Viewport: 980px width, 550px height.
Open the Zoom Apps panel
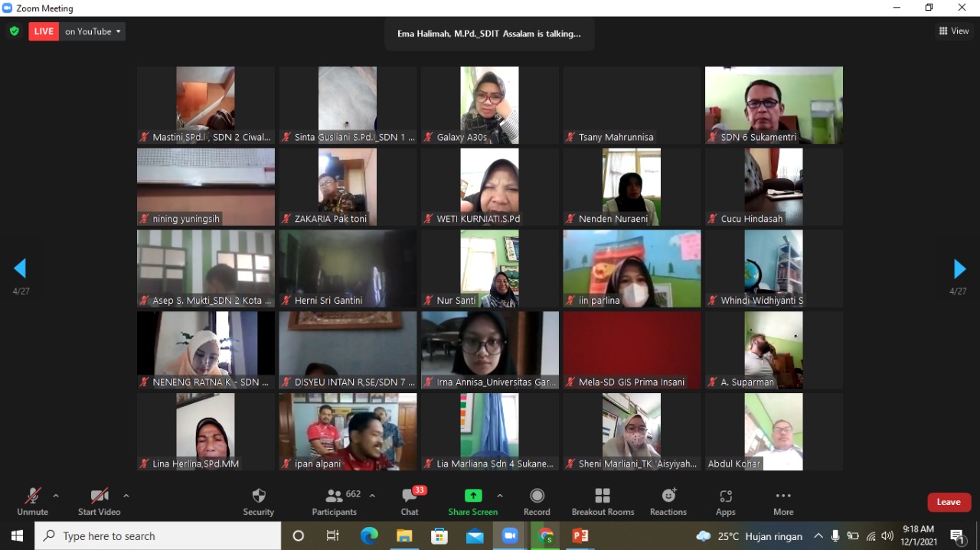(725, 501)
